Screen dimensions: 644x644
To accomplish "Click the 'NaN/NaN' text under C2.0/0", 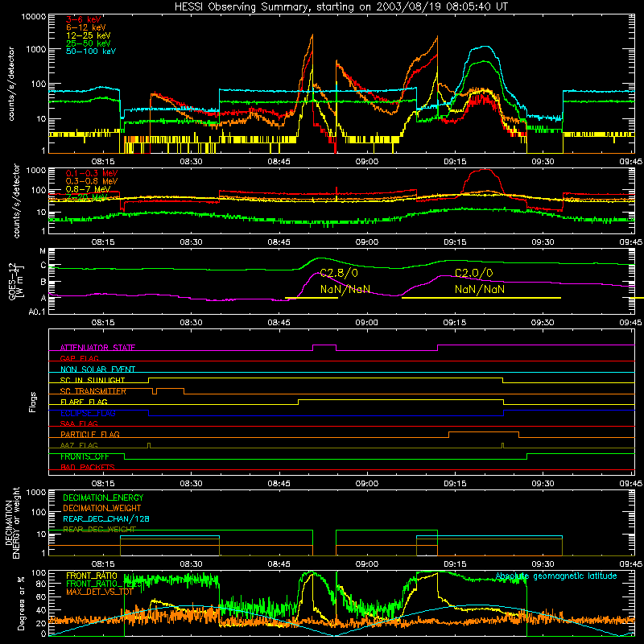I will (x=479, y=290).
